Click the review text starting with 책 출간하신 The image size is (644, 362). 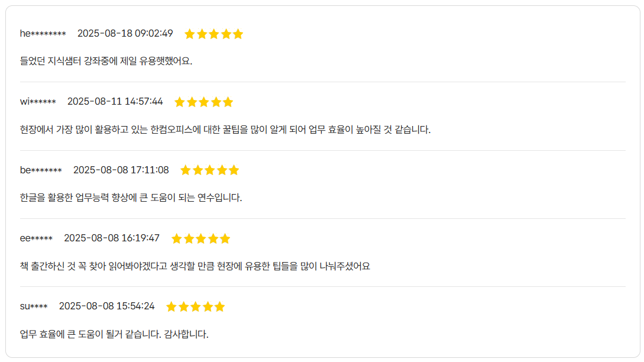(195, 266)
